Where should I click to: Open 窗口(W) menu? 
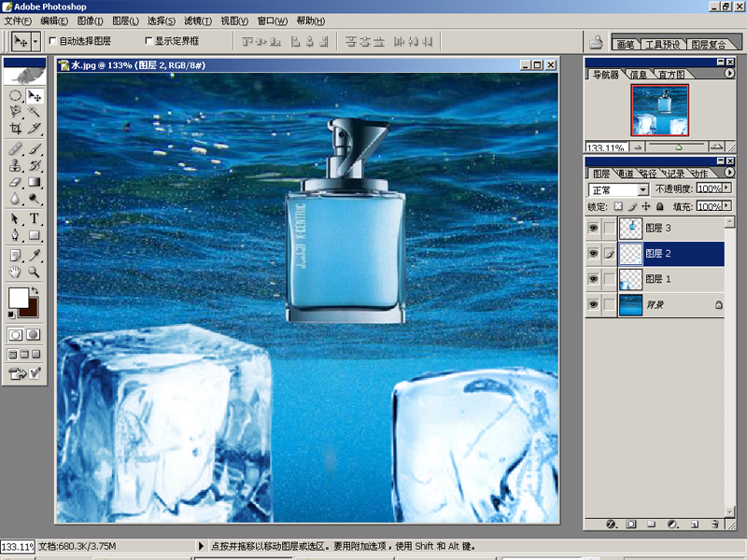[x=273, y=21]
